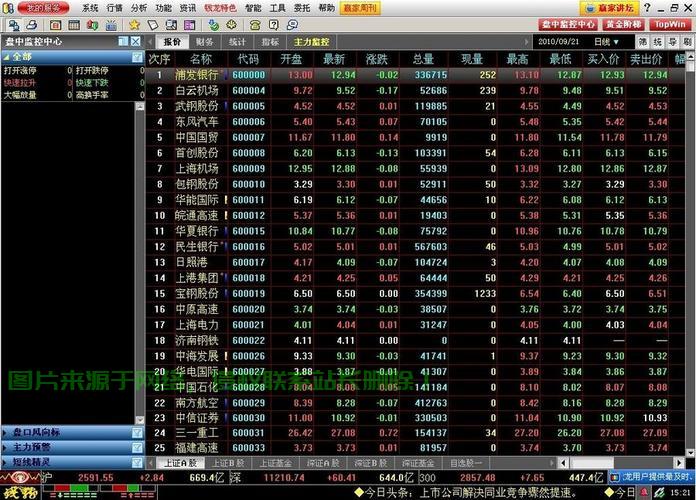Switch to the 财务 tab
Viewport: 696px width, 500px height.
coord(204,42)
